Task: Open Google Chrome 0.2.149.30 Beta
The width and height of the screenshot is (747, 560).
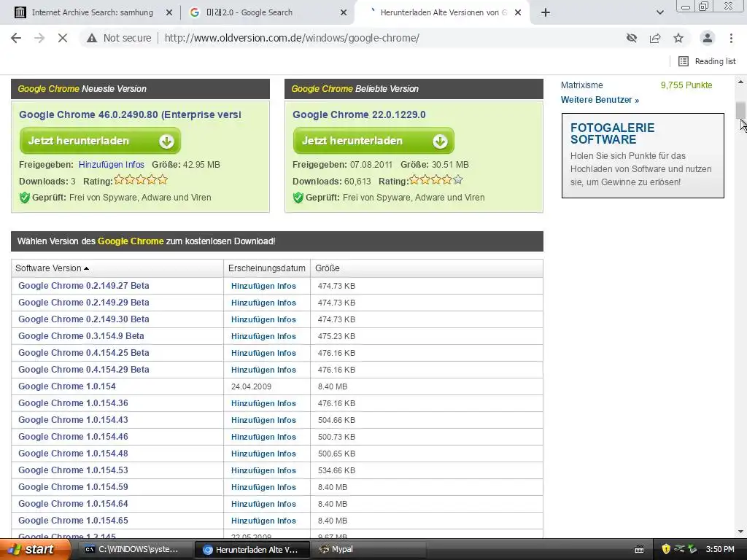Action: point(83,319)
